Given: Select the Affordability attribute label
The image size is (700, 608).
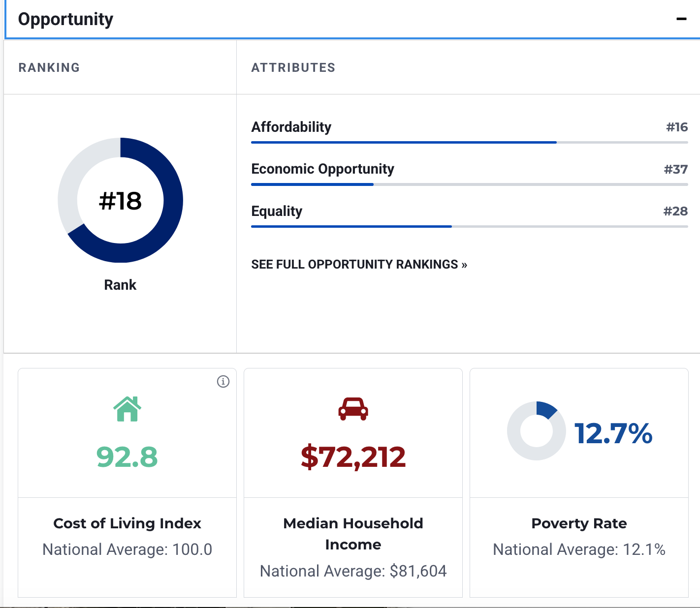Looking at the screenshot, I should (x=291, y=127).
